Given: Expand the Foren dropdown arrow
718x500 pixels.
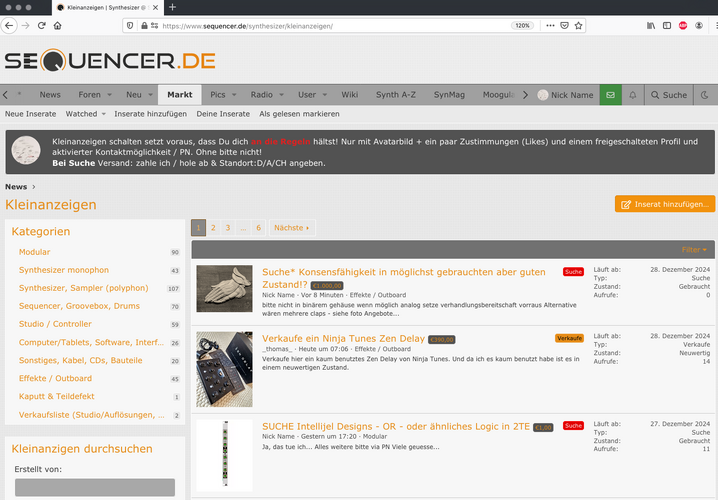Looking at the screenshot, I should tap(109, 95).
